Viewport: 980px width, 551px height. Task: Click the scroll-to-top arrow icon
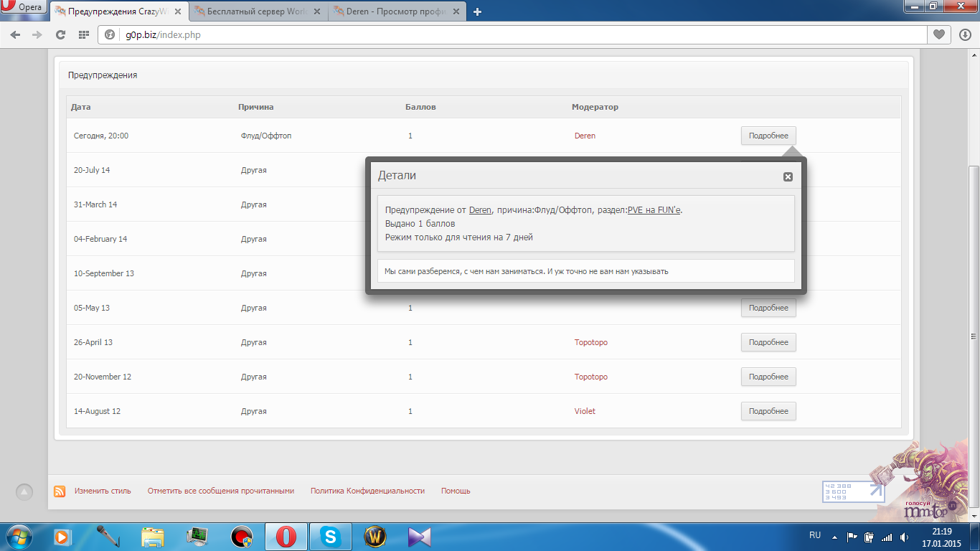coord(24,491)
